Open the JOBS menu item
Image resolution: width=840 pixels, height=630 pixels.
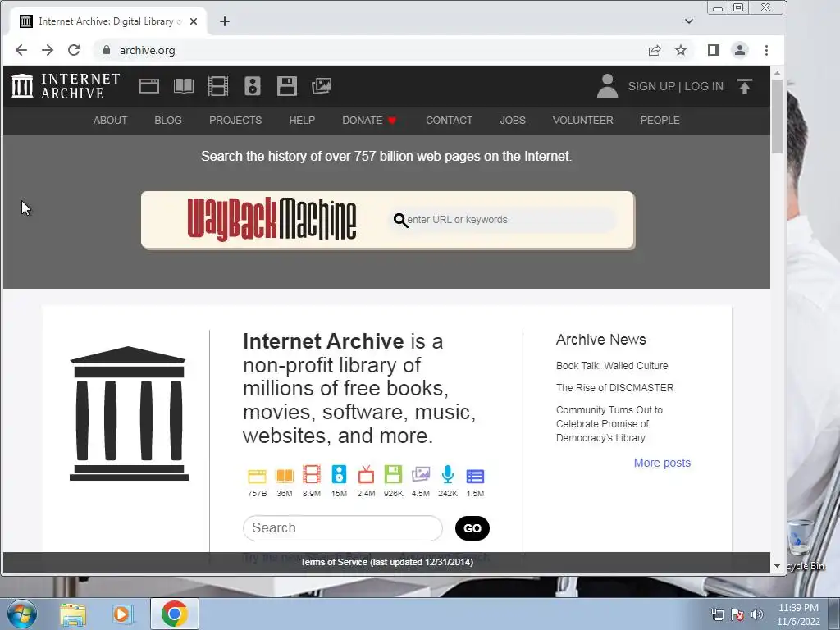513,121
